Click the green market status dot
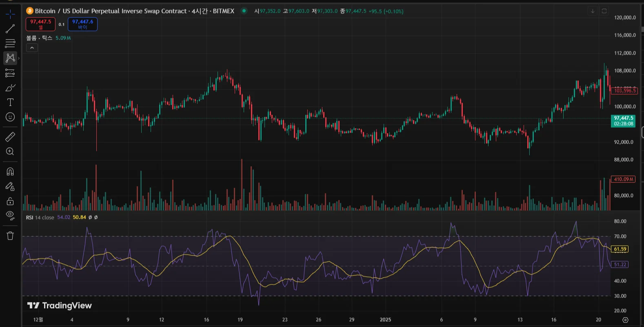This screenshot has height=327, width=644. [x=244, y=11]
